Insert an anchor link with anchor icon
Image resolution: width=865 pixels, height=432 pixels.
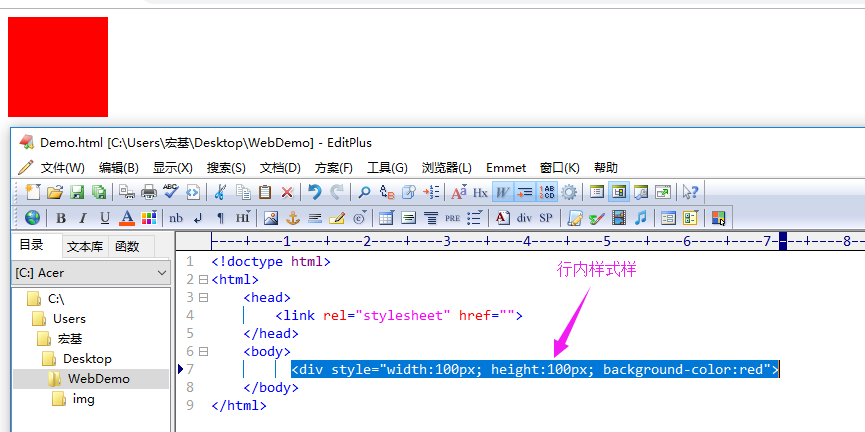(292, 218)
